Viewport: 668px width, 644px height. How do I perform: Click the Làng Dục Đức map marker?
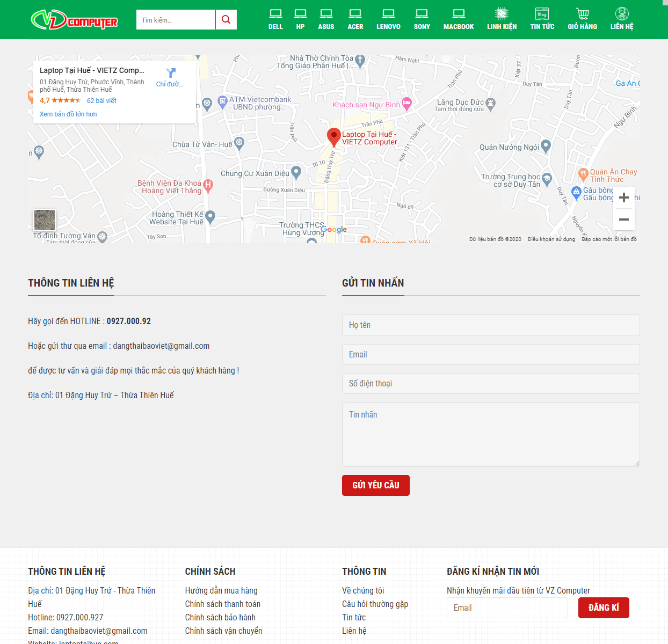point(490,104)
